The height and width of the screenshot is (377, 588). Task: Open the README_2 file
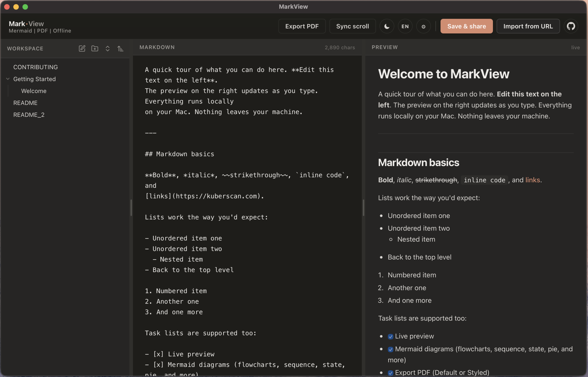pos(29,115)
